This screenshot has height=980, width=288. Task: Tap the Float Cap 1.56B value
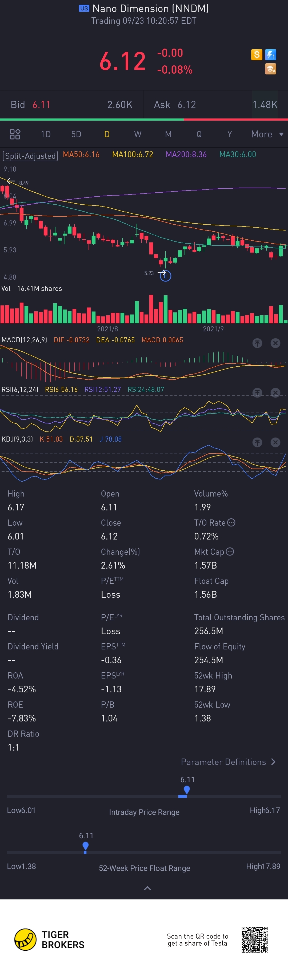206,594
